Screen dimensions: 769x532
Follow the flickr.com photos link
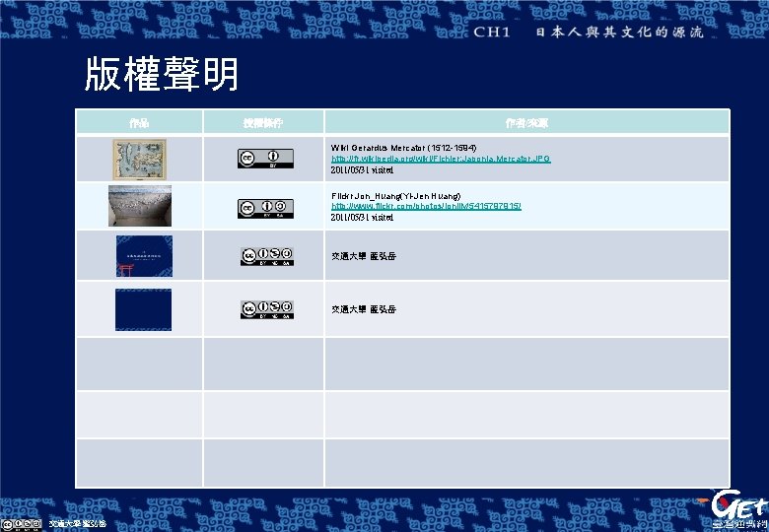coord(426,206)
